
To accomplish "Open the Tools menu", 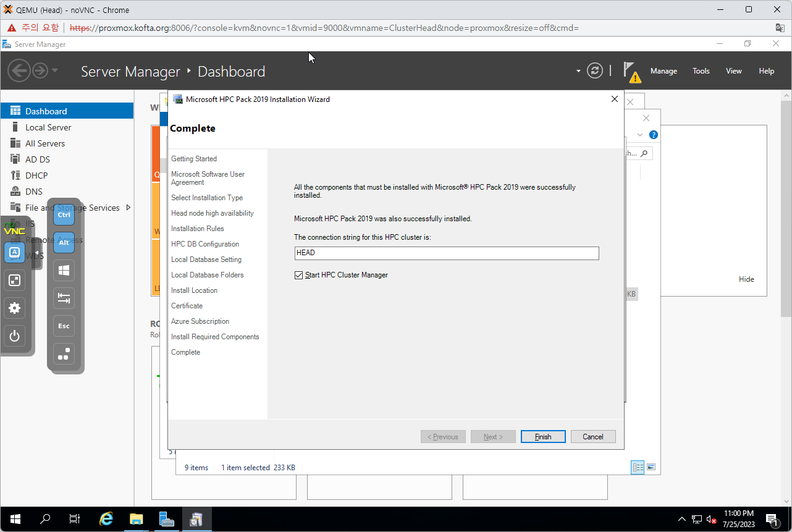I will point(701,71).
